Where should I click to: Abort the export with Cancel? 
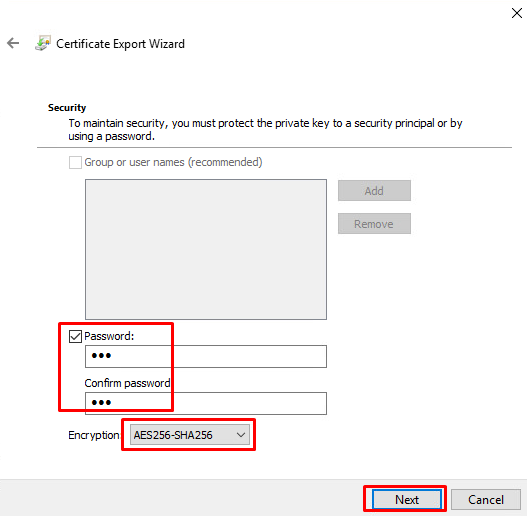point(486,500)
